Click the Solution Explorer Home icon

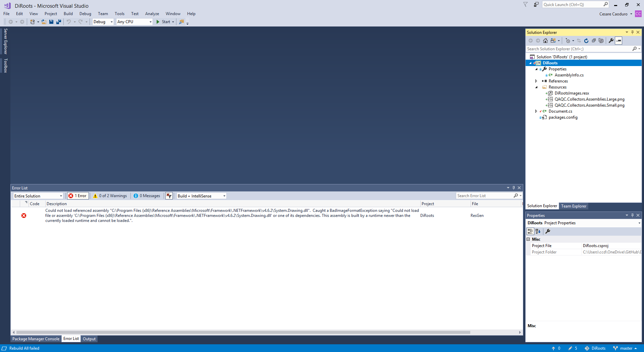(545, 41)
